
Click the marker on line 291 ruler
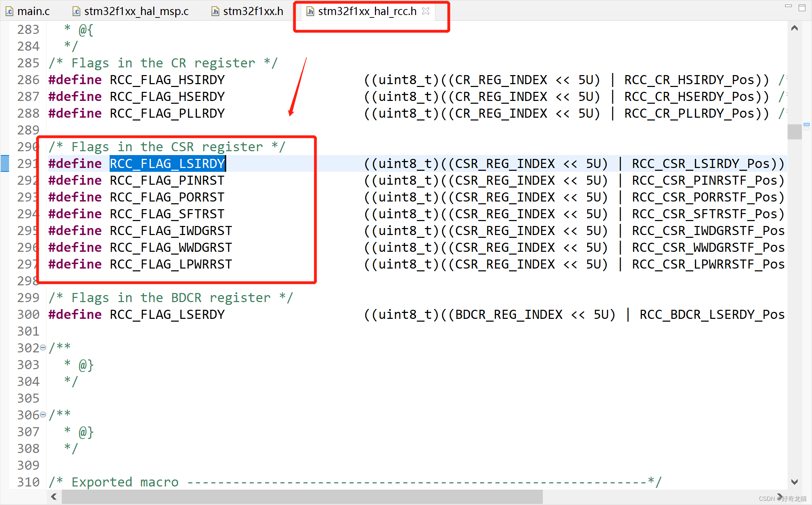[5, 163]
